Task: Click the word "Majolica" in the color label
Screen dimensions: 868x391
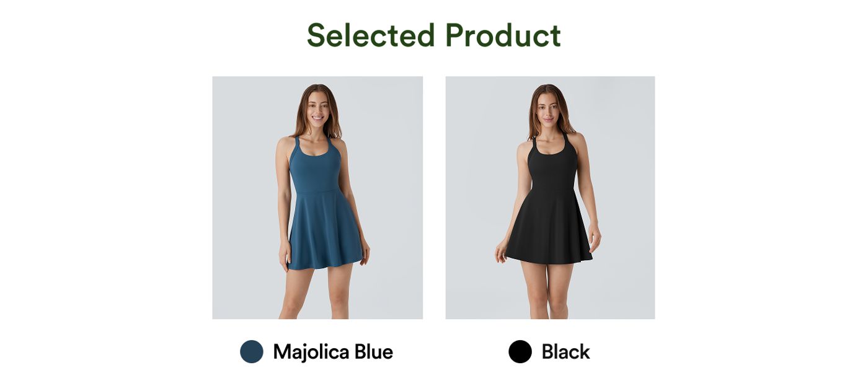Action: coord(311,352)
